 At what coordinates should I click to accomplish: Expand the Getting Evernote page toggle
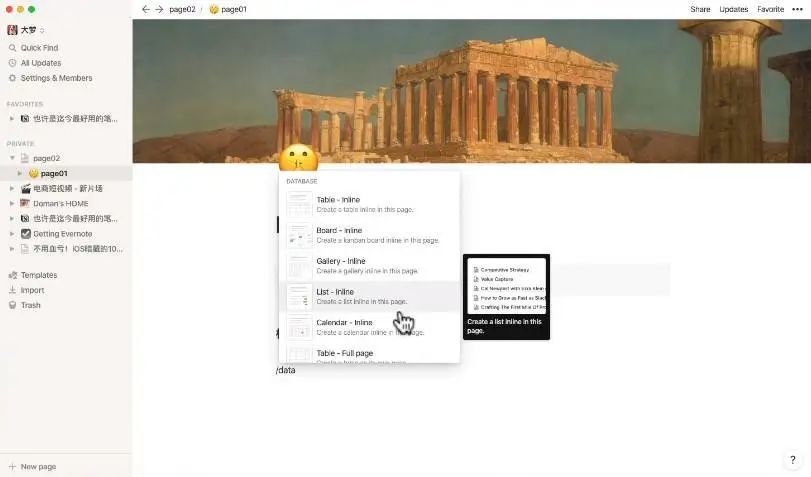pyautogui.click(x=12, y=234)
